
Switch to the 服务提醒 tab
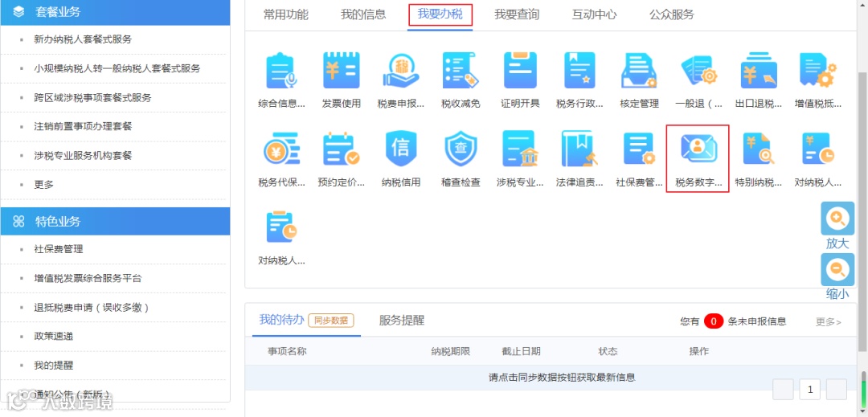pyautogui.click(x=402, y=321)
